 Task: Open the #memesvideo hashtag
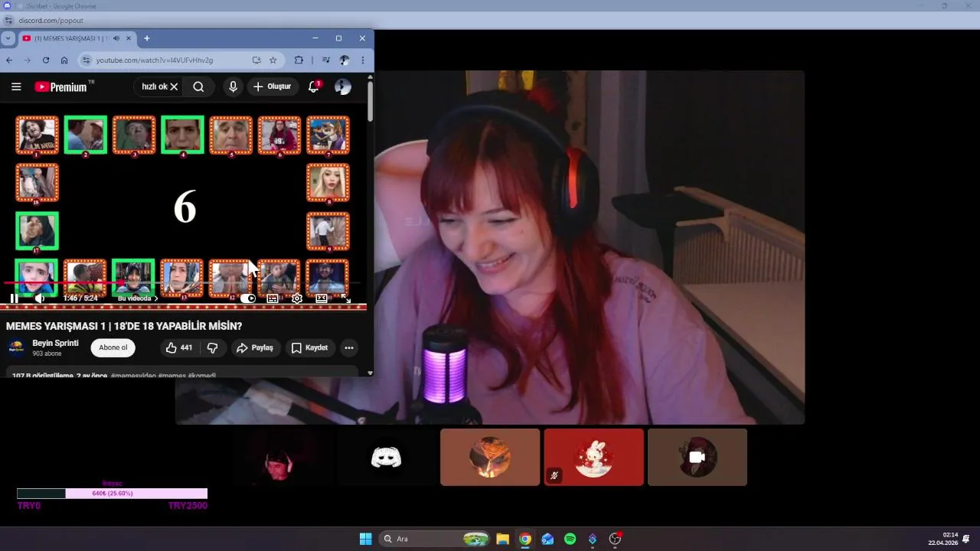tap(133, 375)
